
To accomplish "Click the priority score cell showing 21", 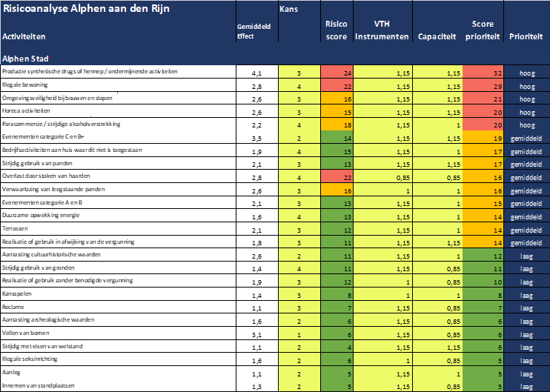I will point(483,99).
